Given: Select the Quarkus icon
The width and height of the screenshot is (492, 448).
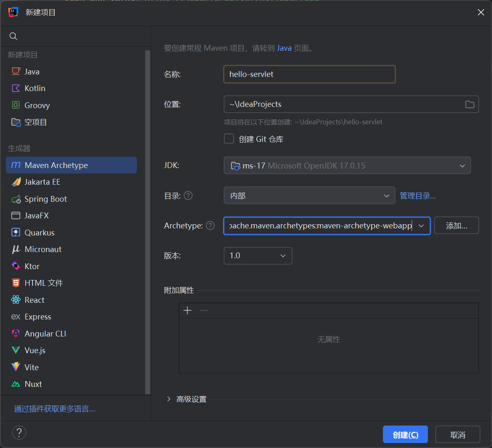Looking at the screenshot, I should pyautogui.click(x=16, y=232).
